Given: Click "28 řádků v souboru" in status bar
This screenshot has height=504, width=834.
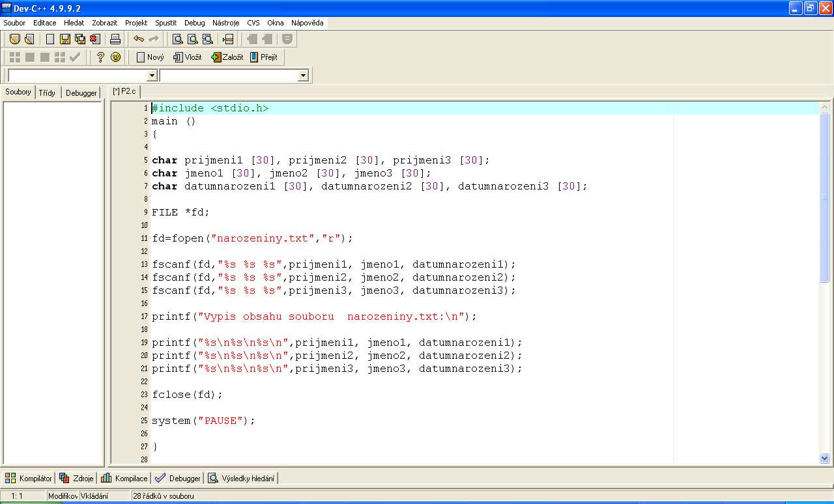Looking at the screenshot, I should [164, 496].
